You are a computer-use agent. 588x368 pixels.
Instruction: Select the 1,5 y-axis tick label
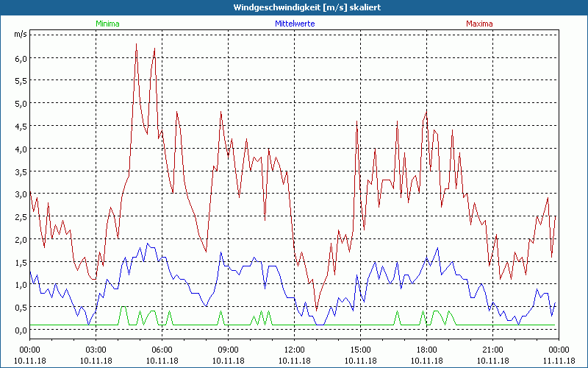[20, 262]
